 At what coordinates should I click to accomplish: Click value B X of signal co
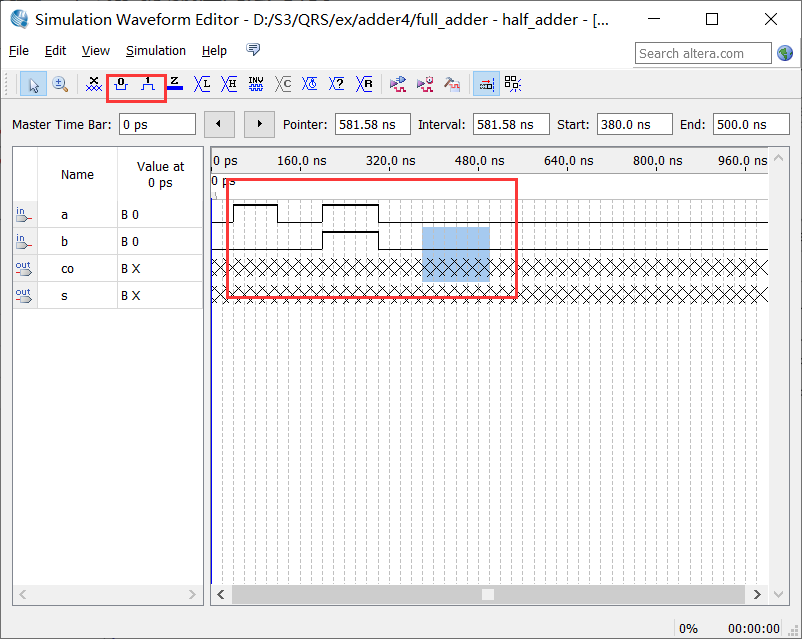130,269
